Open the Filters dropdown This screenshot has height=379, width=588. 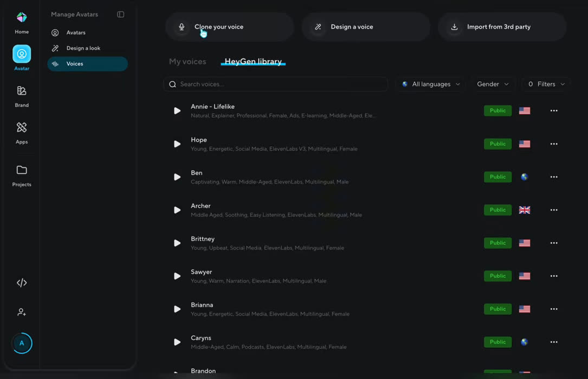click(x=546, y=84)
